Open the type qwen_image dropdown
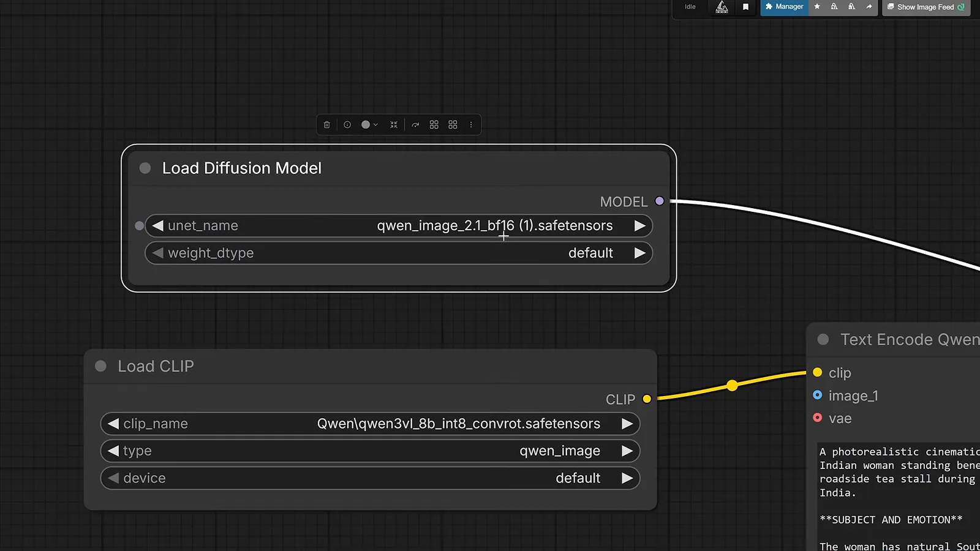This screenshot has width=980, height=551. (560, 451)
